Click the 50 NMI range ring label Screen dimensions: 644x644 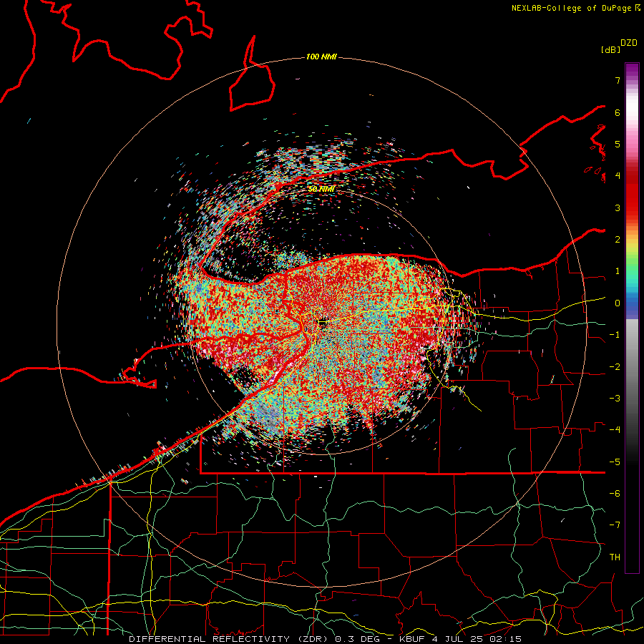[x=321, y=189]
